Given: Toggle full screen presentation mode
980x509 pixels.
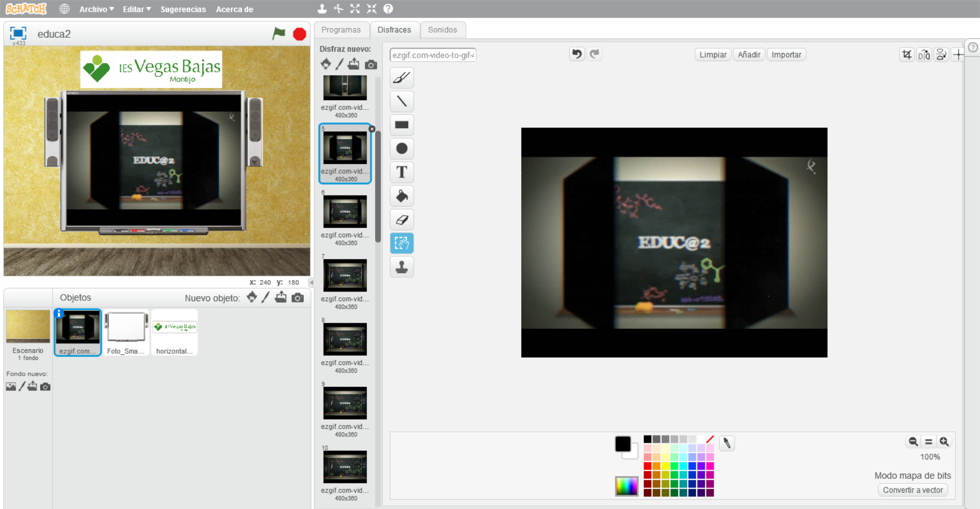Looking at the screenshot, I should click(x=18, y=33).
